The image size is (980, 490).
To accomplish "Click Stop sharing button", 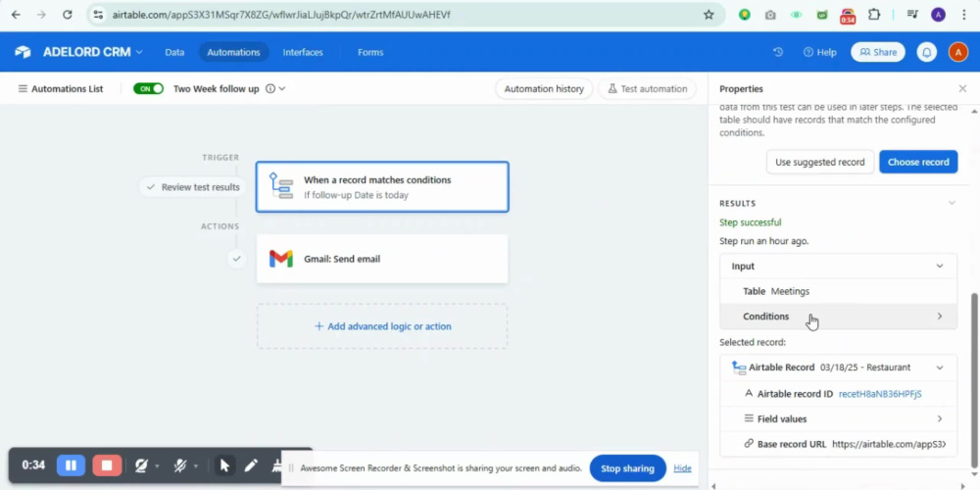I will (627, 468).
